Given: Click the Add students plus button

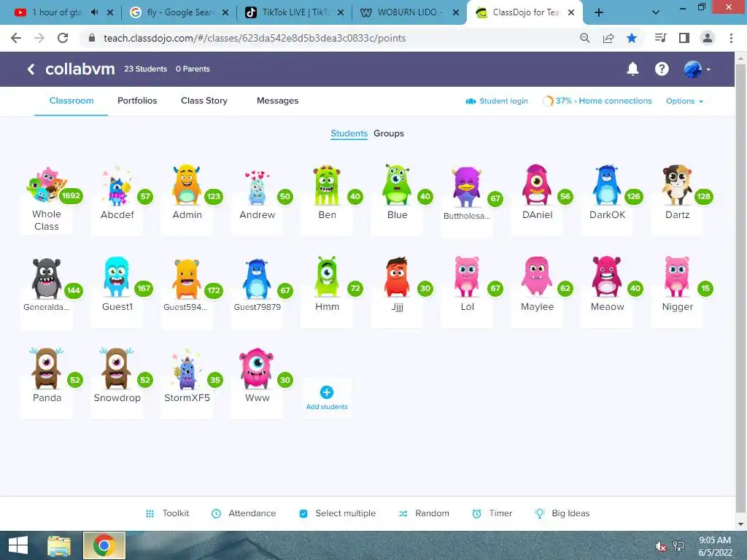Looking at the screenshot, I should [327, 392].
